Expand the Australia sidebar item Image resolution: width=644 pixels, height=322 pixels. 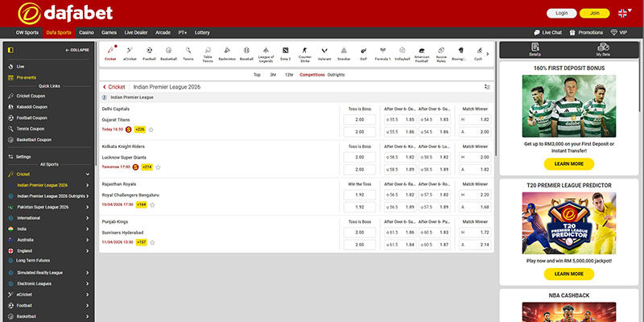[88, 240]
